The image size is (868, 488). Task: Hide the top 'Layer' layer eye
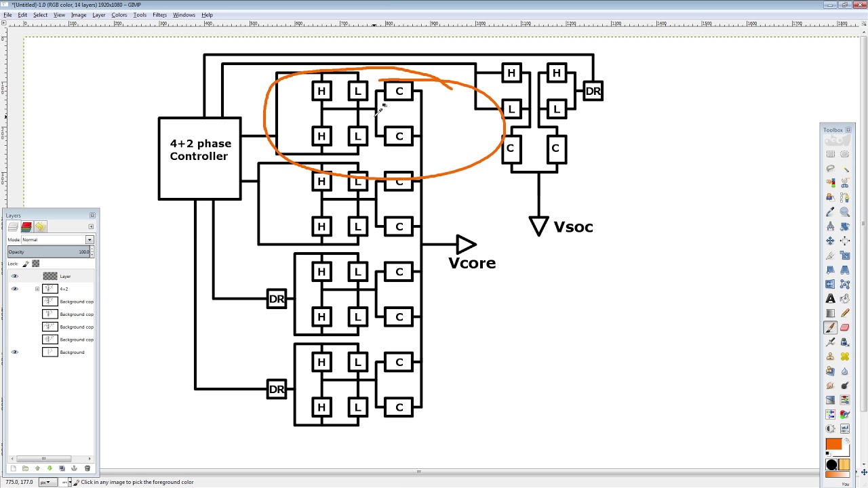point(14,276)
